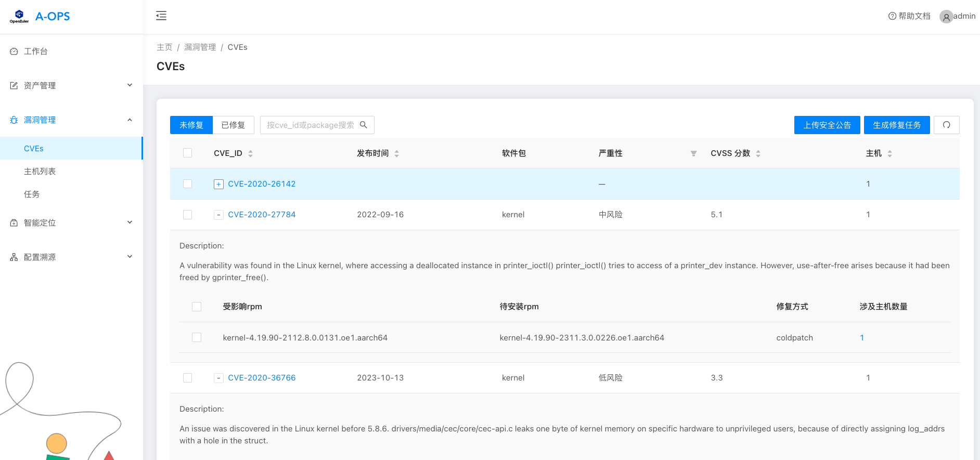Toggle the select-all checkbox in table header
Image resolution: width=980 pixels, height=460 pixels.
tap(188, 153)
